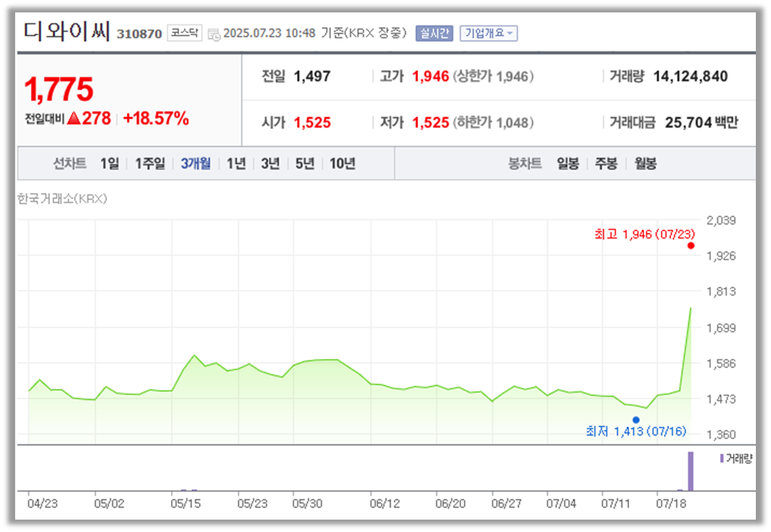Switch to 월봉 candlestick chart

[645, 163]
